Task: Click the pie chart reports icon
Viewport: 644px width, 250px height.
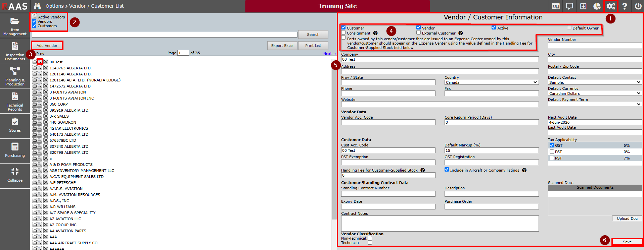Action: (x=597, y=6)
